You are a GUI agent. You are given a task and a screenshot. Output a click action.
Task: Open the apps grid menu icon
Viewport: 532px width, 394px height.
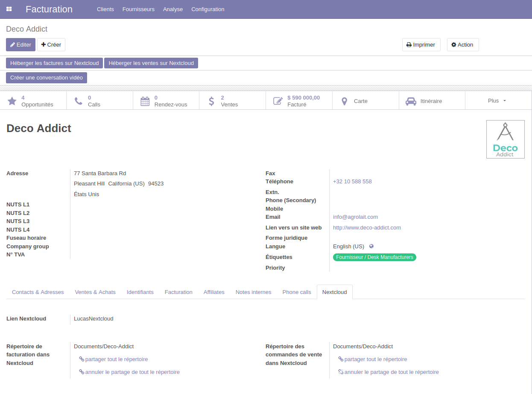coord(9,9)
